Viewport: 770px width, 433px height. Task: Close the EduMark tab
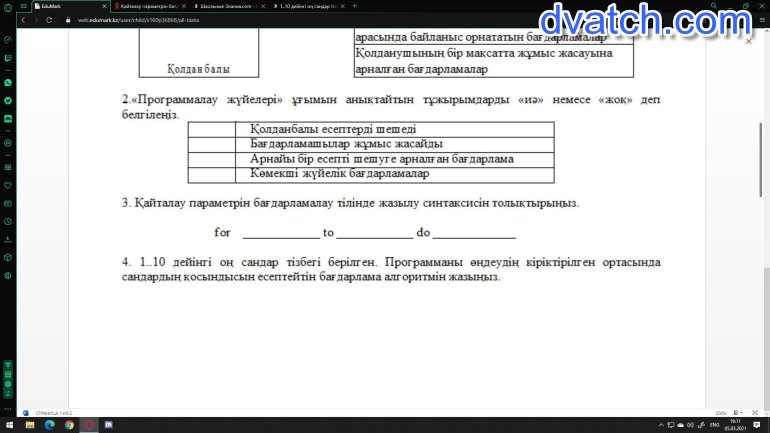(104, 6)
